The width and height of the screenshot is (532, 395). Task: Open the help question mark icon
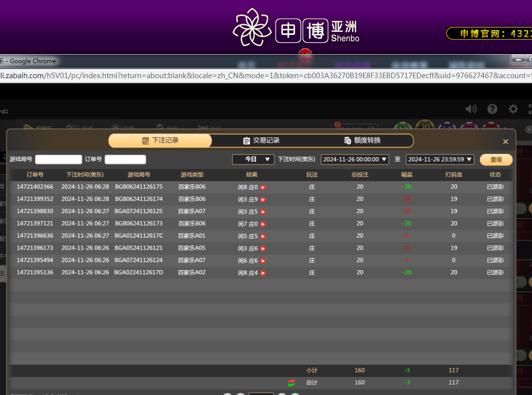tap(492, 109)
